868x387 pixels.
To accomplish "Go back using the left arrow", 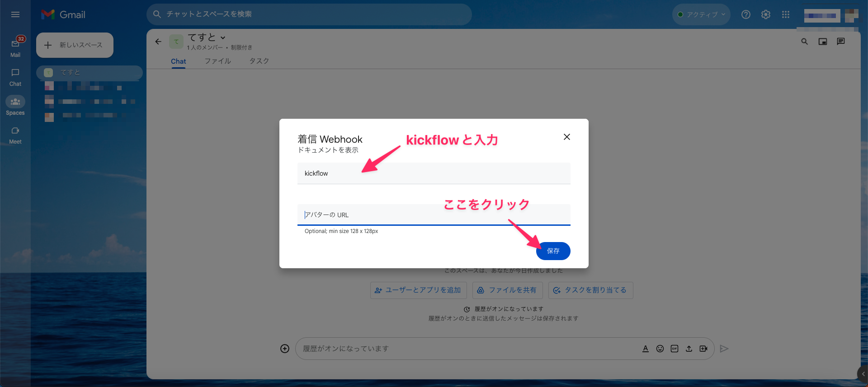I will (158, 42).
